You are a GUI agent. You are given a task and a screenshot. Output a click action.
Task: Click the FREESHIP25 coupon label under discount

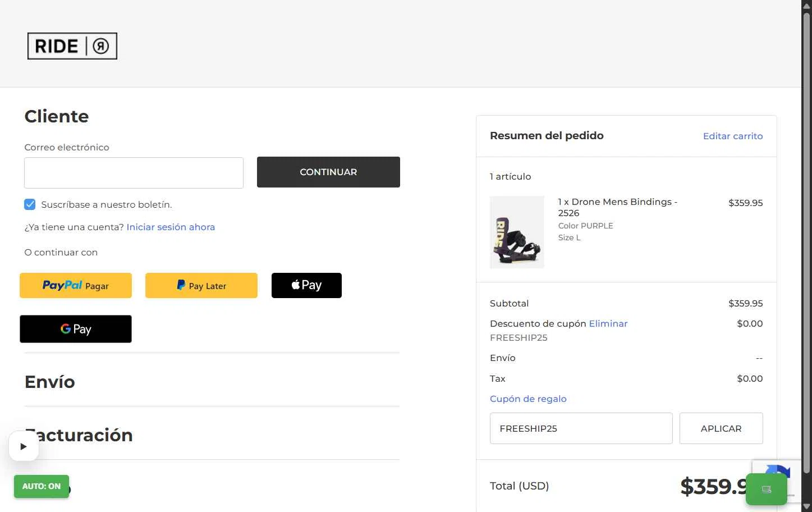click(x=519, y=337)
